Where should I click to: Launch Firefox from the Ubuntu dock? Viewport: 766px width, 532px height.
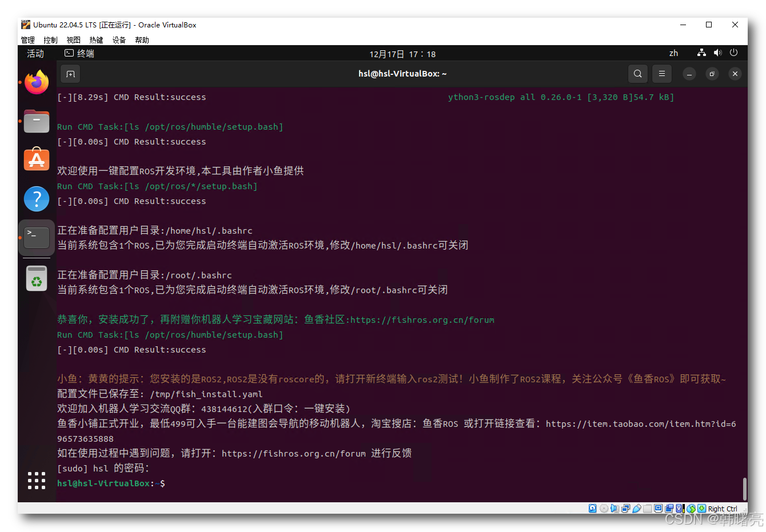pyautogui.click(x=36, y=82)
